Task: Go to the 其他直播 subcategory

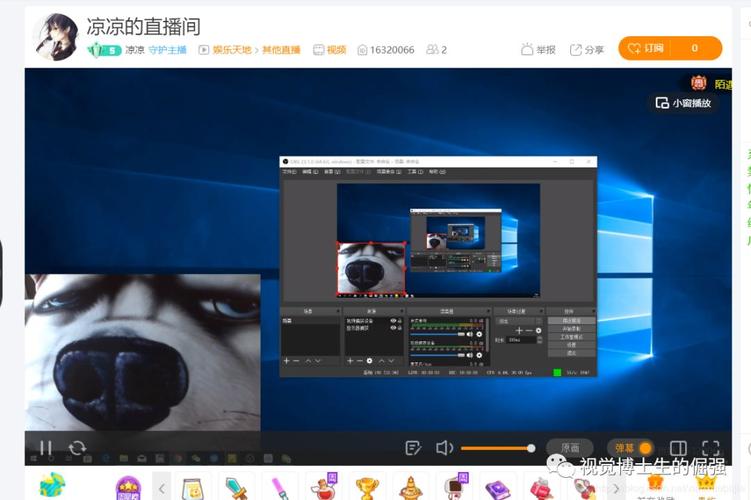Action: coord(281,50)
